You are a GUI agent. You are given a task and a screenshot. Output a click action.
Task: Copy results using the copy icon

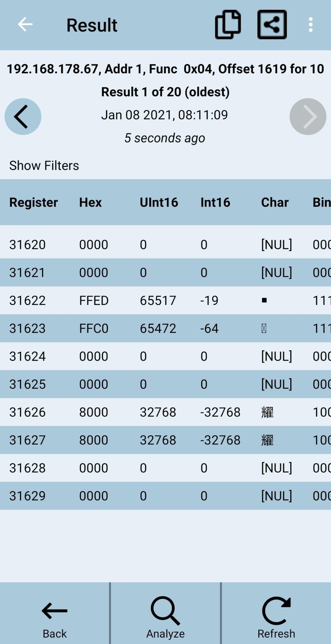pyautogui.click(x=228, y=25)
